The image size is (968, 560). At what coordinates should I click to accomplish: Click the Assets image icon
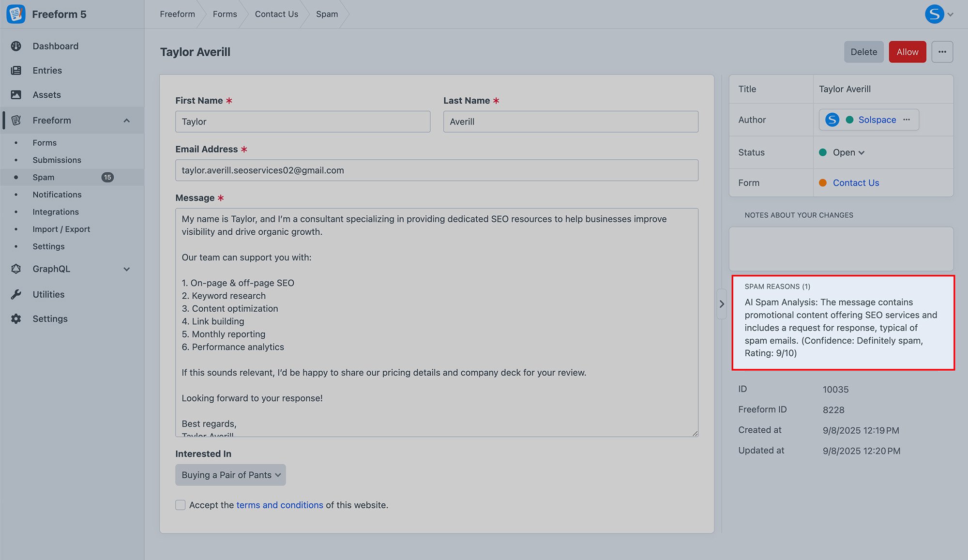click(x=16, y=95)
